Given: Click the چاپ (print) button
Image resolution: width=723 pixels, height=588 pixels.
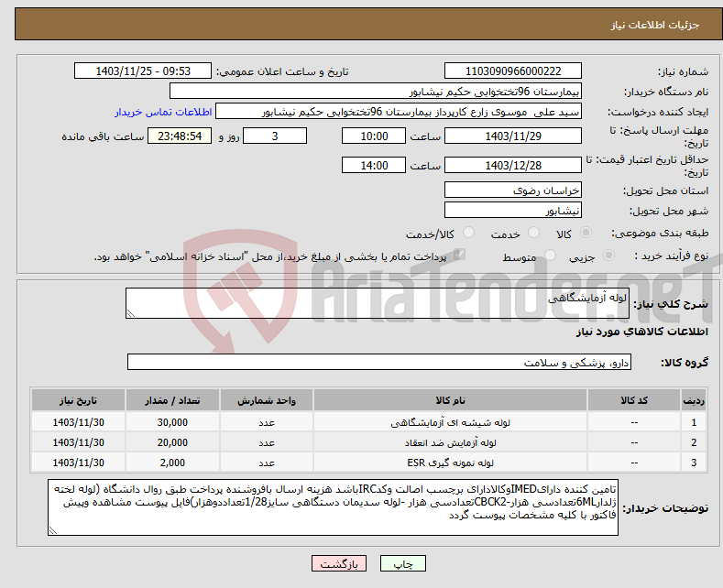Looking at the screenshot, I should click(x=402, y=563).
